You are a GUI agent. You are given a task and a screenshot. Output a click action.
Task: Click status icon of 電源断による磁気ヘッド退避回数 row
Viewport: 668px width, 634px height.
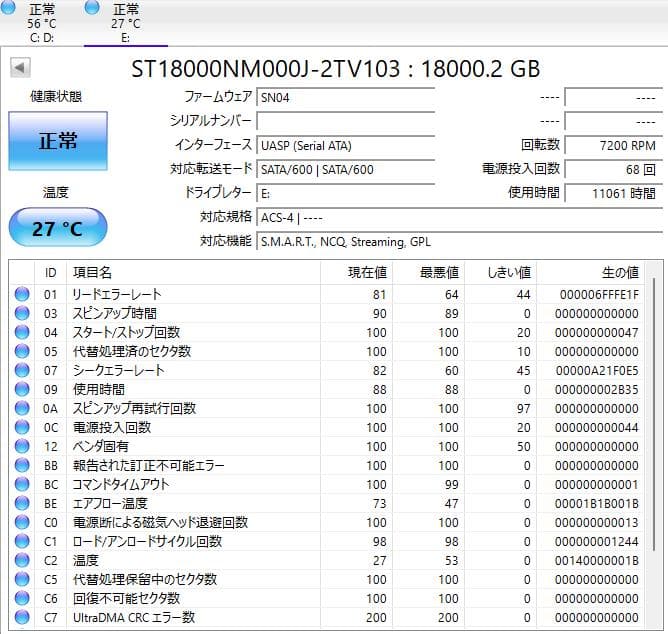22,522
